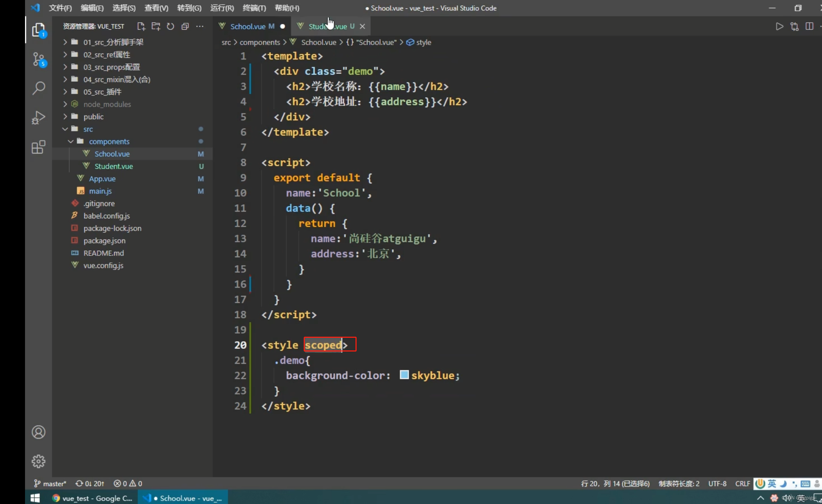The height and width of the screenshot is (504, 822).
Task: Collapse all folders in explorer
Action: coord(185,26)
